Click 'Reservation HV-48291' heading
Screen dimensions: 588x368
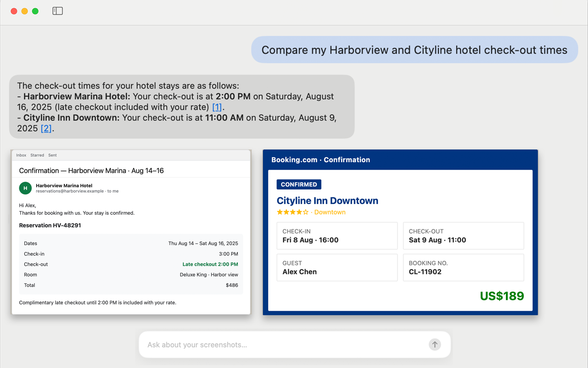click(50, 225)
